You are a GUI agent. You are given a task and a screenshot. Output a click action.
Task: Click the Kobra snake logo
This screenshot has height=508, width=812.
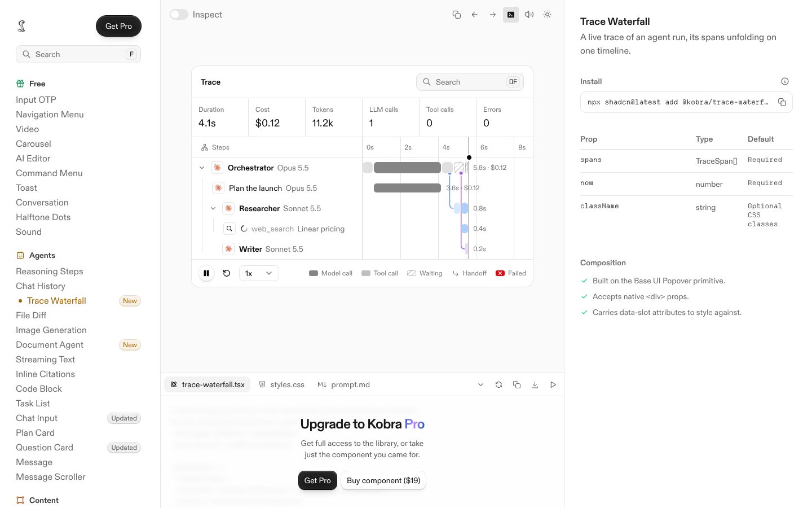21,26
